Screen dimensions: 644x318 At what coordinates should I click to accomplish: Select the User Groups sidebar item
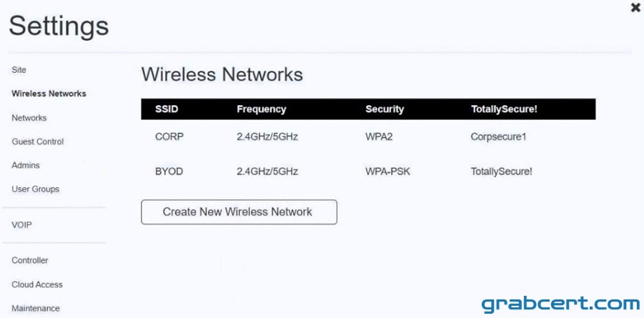click(x=35, y=189)
